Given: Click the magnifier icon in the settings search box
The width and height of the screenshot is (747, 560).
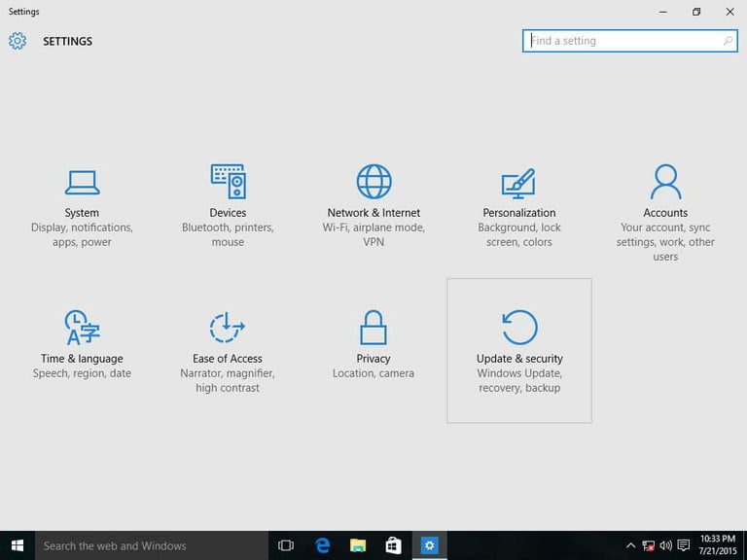Looking at the screenshot, I should (x=728, y=41).
